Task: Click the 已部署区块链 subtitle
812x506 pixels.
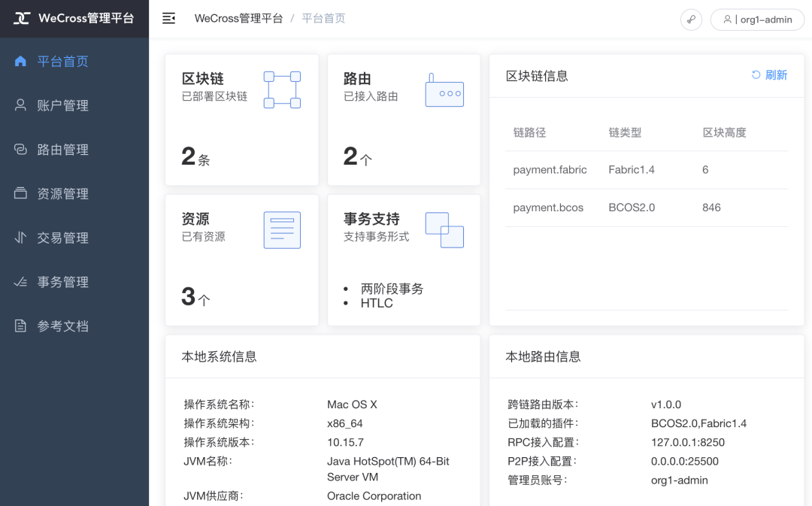Action: point(214,96)
